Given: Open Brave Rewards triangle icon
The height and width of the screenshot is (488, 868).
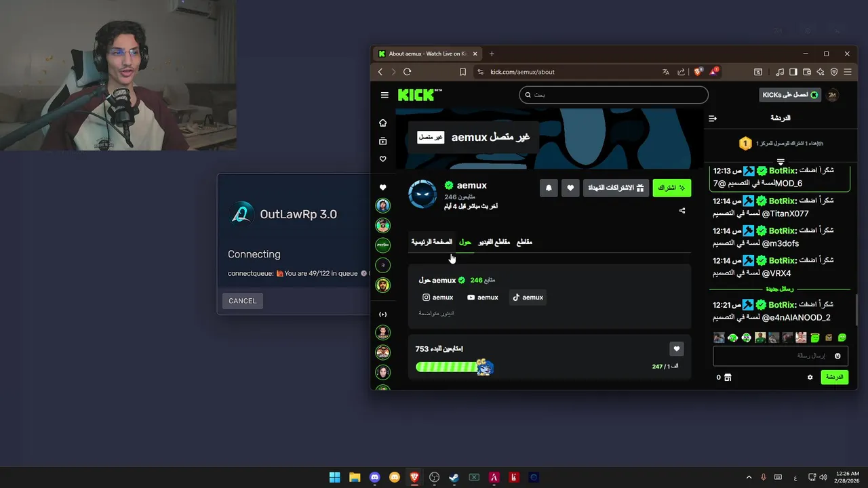Looking at the screenshot, I should 714,72.
